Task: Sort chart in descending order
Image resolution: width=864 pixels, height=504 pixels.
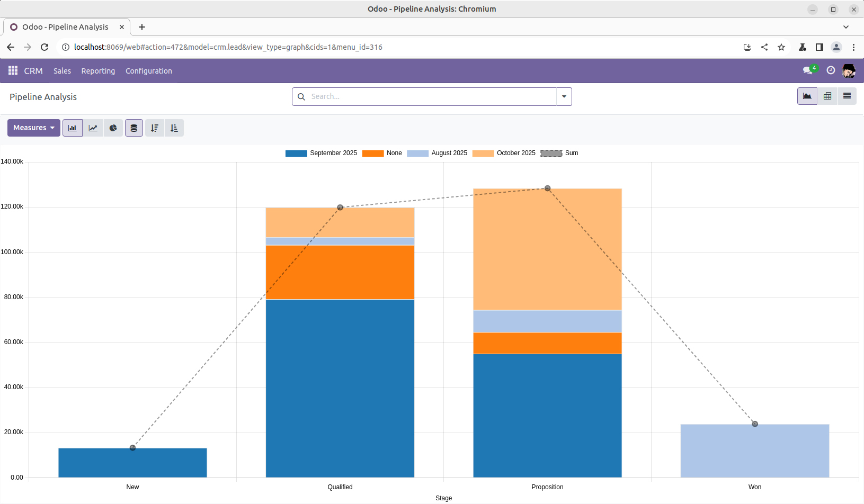Action: [154, 128]
